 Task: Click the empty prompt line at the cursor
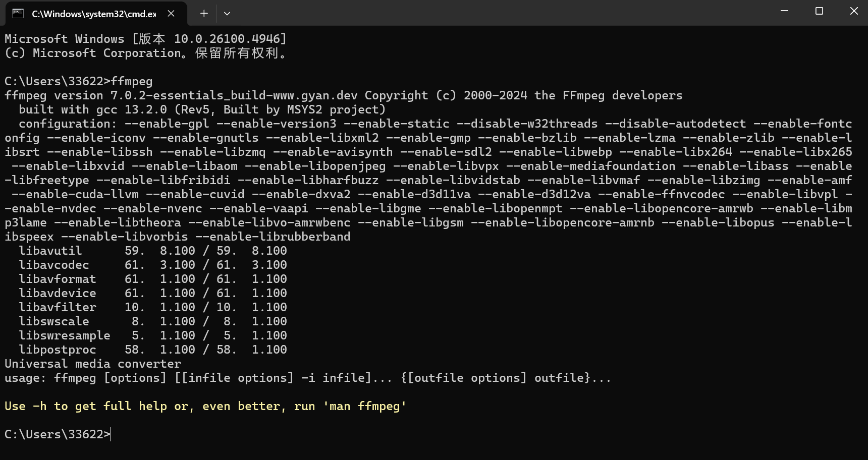[111, 435]
